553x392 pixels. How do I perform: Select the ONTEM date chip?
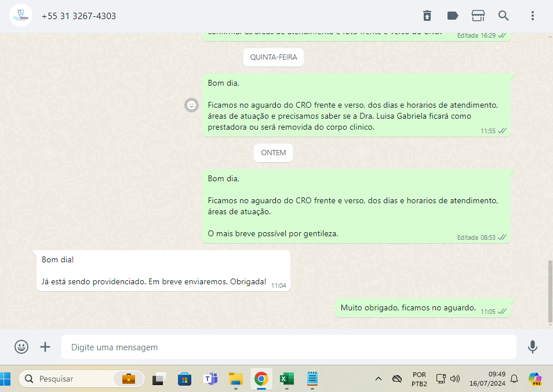tap(274, 153)
